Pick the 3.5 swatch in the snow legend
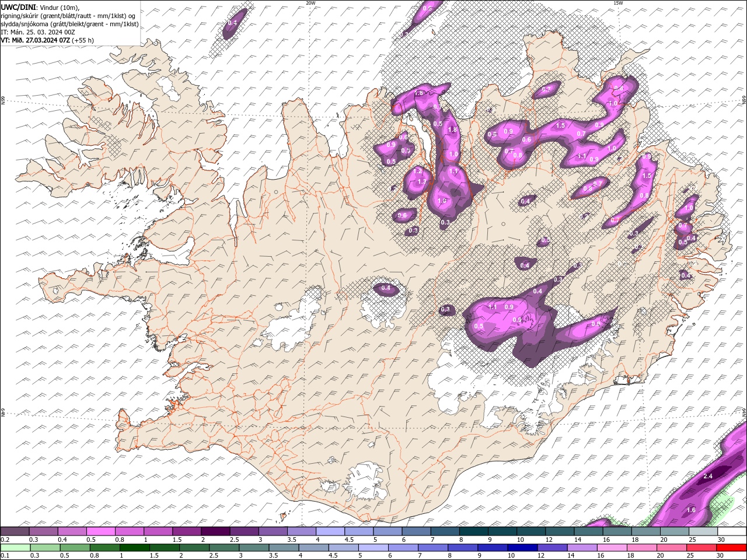The width and height of the screenshot is (747, 560). 302,531
